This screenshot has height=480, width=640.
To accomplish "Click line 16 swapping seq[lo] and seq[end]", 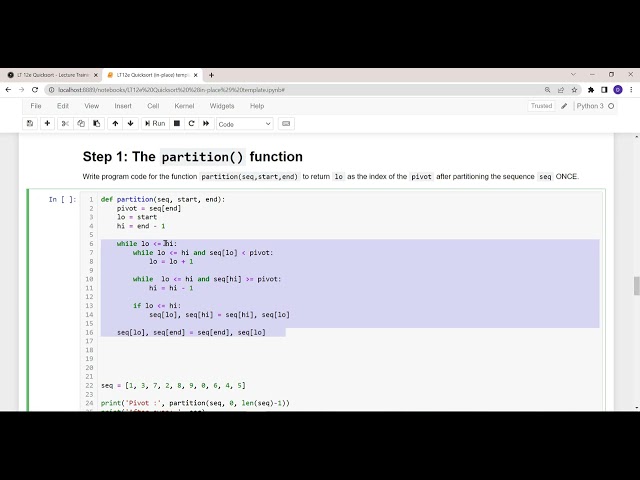I will click(x=191, y=332).
